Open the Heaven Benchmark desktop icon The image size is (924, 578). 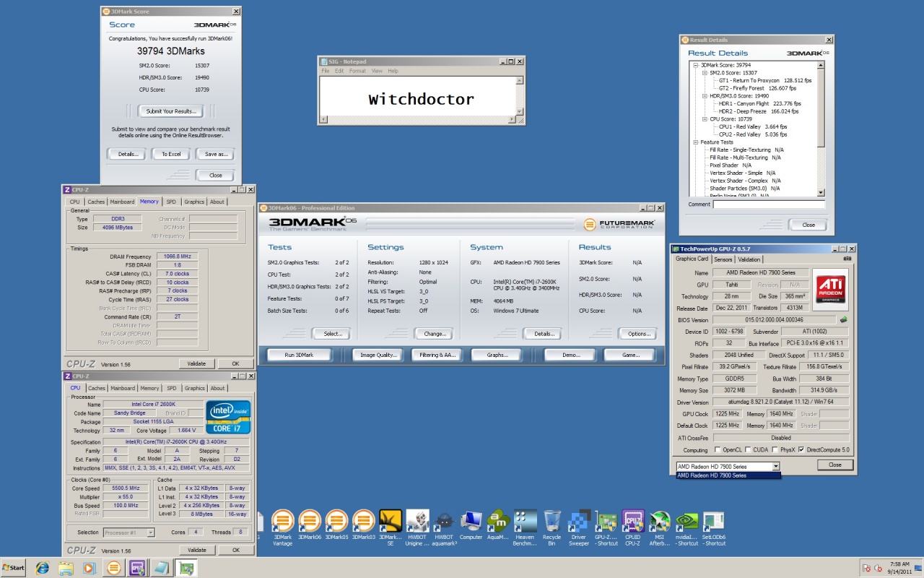coord(525,521)
